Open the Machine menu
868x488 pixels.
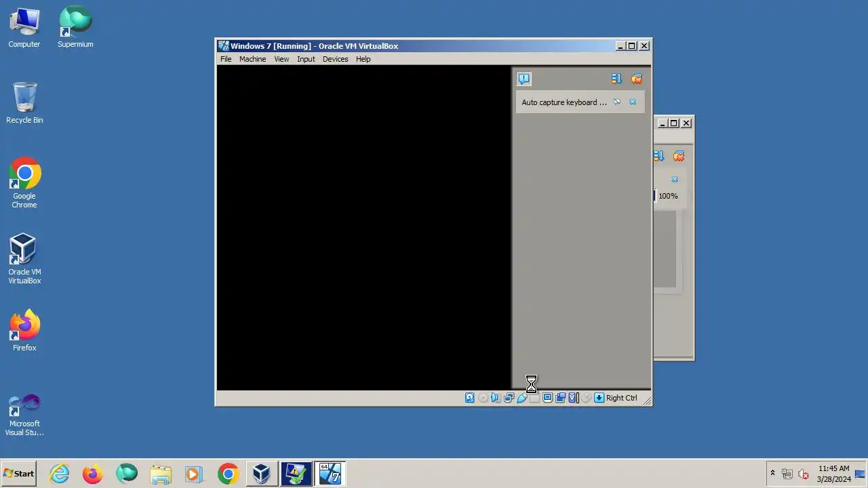[x=252, y=59]
